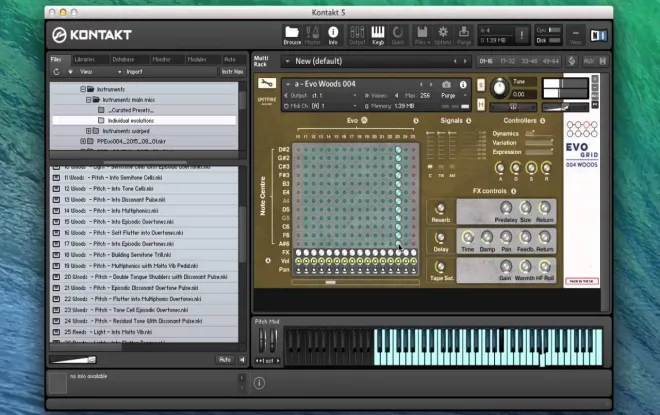The width and height of the screenshot is (660, 415).
Task: Select Individual evolutions folder
Action: point(143,120)
